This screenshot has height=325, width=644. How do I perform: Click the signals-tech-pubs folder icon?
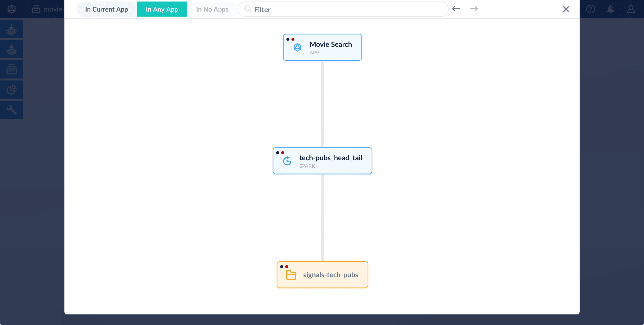pyautogui.click(x=290, y=274)
